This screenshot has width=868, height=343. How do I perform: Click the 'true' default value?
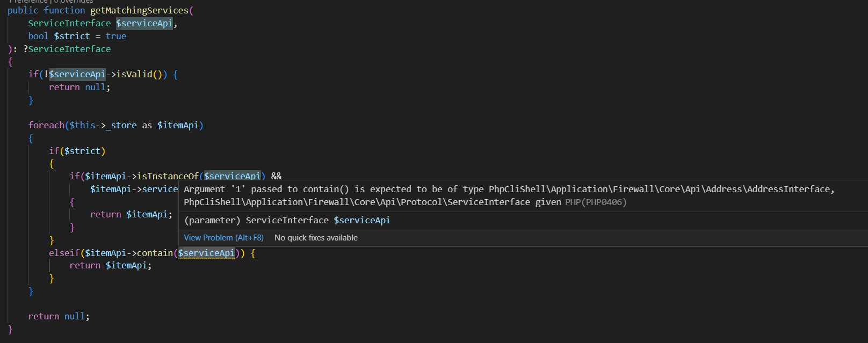point(116,36)
